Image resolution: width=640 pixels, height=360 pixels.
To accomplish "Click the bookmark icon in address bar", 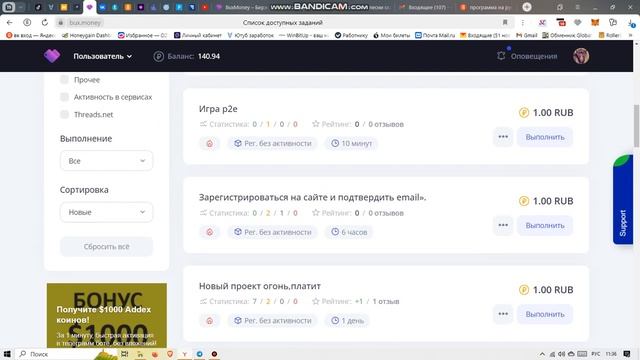I will tap(505, 22).
